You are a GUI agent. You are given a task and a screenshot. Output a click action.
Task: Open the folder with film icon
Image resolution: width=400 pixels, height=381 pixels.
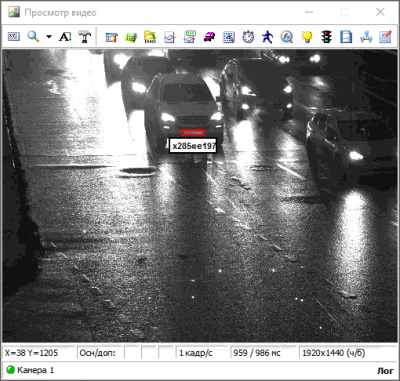pos(150,37)
